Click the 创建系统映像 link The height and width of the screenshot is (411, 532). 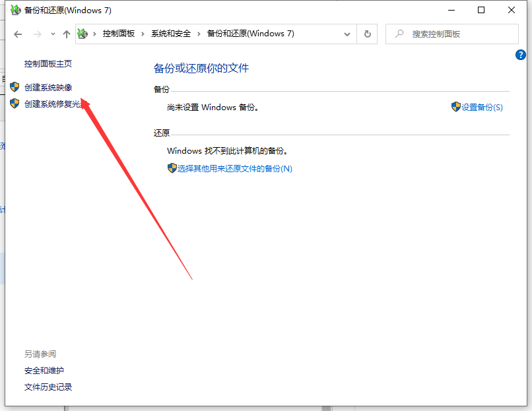click(x=48, y=87)
